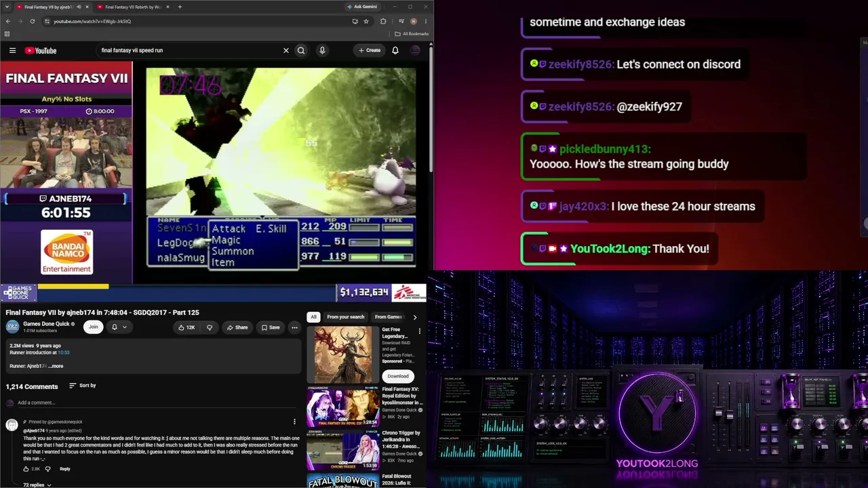
Task: Open the All Bookmarks folder
Action: pos(412,34)
